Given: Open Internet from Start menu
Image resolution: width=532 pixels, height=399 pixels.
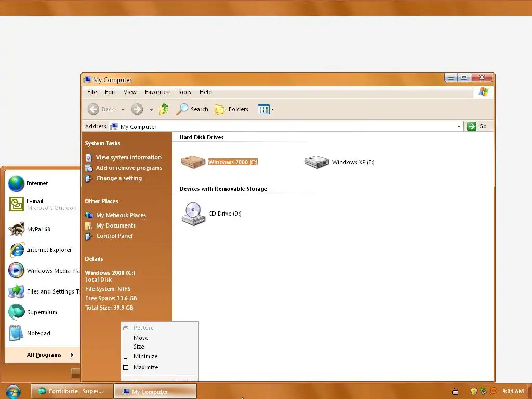Looking at the screenshot, I should 43,183.
